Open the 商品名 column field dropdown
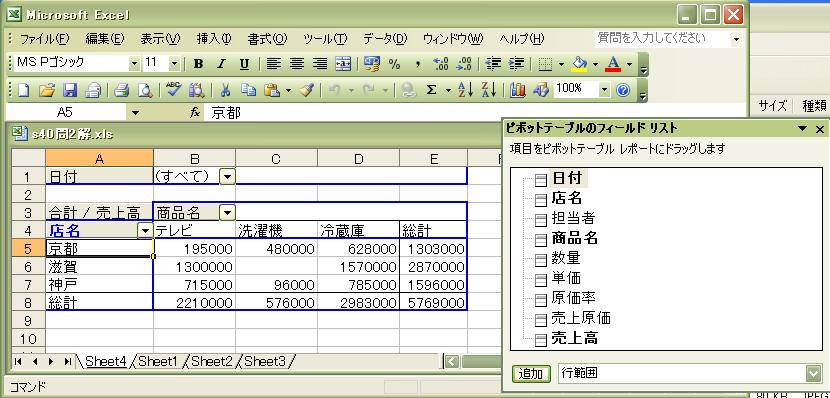Image resolution: width=830 pixels, height=398 pixels. click(x=227, y=213)
